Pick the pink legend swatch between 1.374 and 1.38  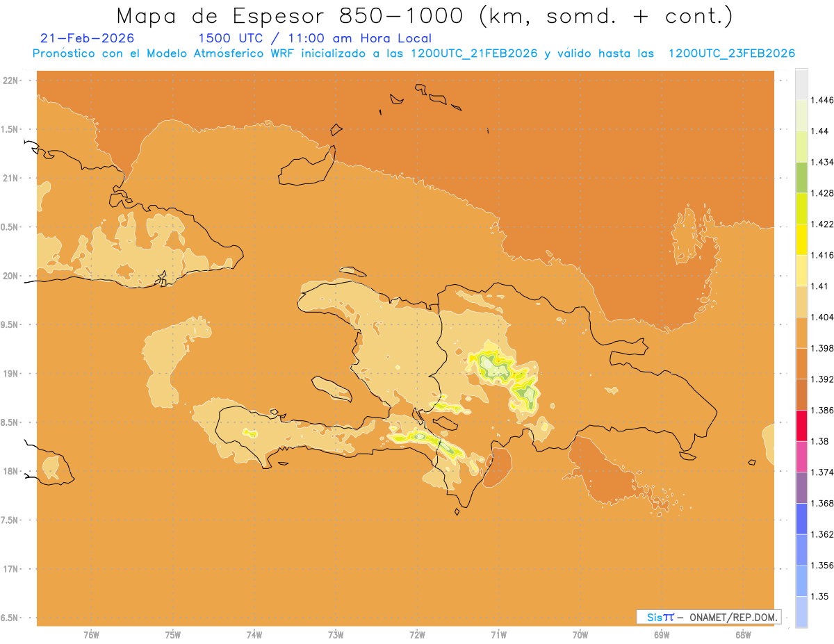[801, 456]
